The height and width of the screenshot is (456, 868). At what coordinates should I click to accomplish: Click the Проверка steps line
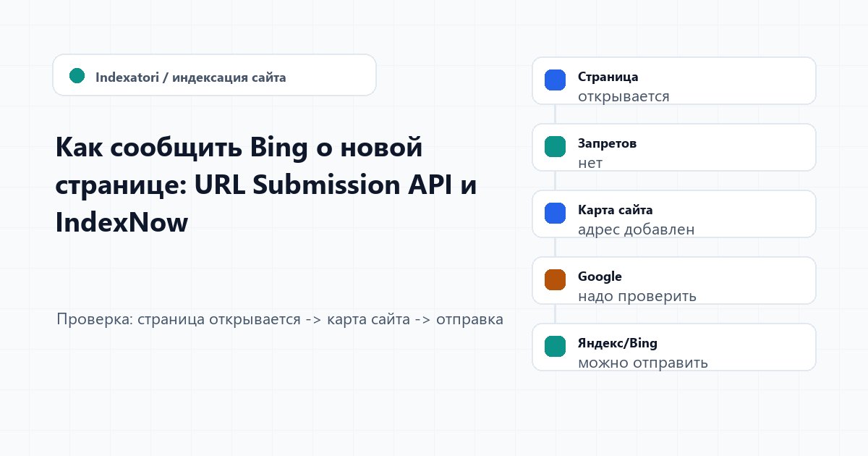point(280,319)
